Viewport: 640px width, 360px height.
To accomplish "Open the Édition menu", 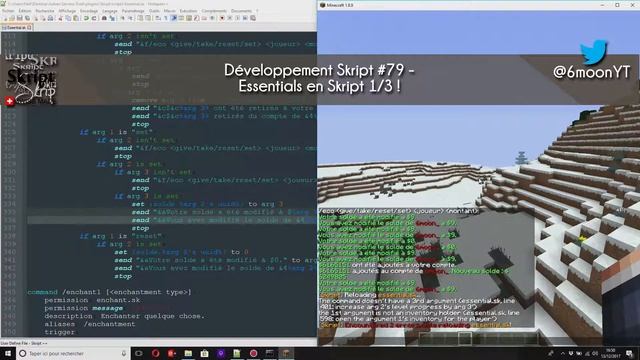I will (x=25, y=11).
